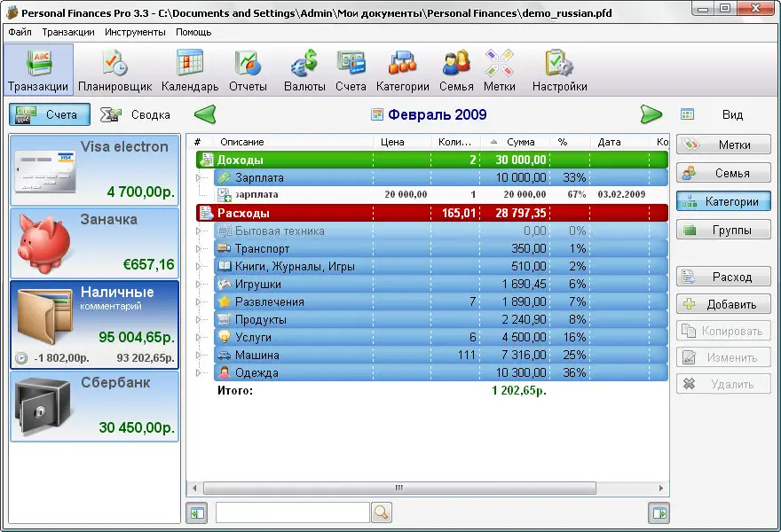Expand the Игрушки category
Viewport: 781px width, 532px height.
(198, 284)
